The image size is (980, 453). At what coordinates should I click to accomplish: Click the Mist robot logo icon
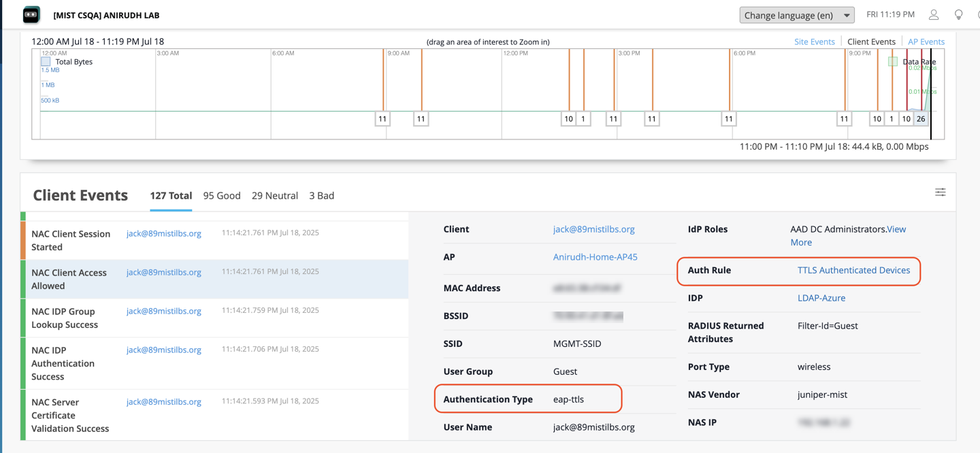tap(31, 15)
